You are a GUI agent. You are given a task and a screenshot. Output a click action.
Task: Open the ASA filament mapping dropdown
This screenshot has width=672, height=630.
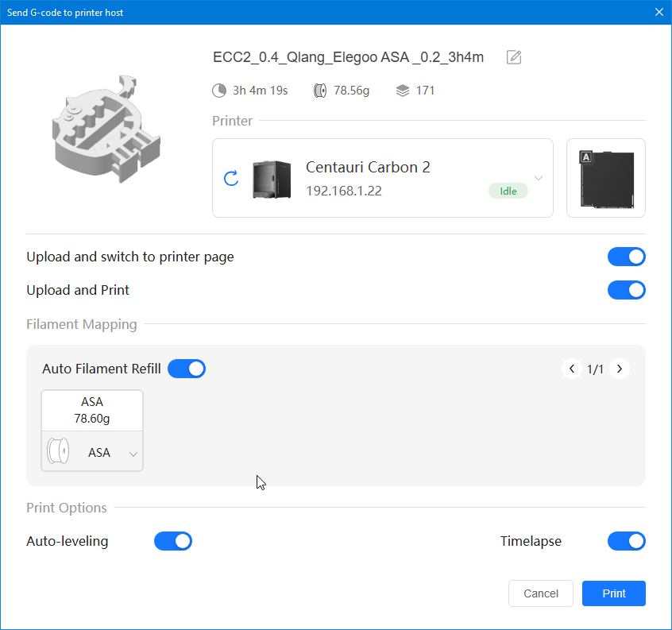[x=133, y=454]
